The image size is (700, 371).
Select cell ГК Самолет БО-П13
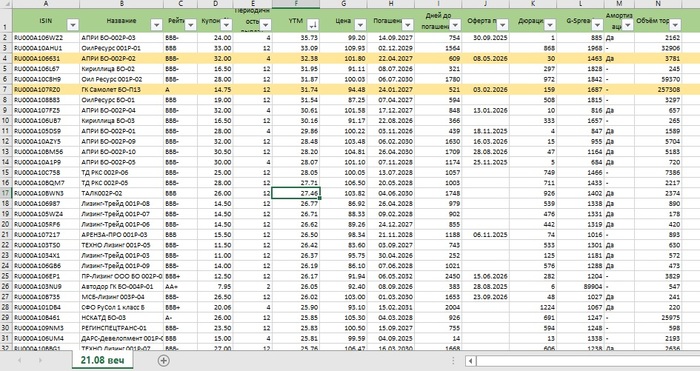pos(121,90)
